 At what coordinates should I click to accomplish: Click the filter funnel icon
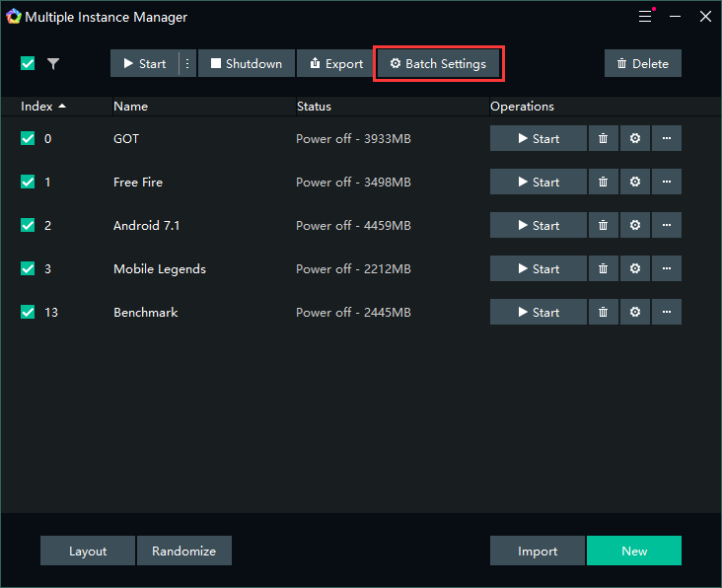53,64
